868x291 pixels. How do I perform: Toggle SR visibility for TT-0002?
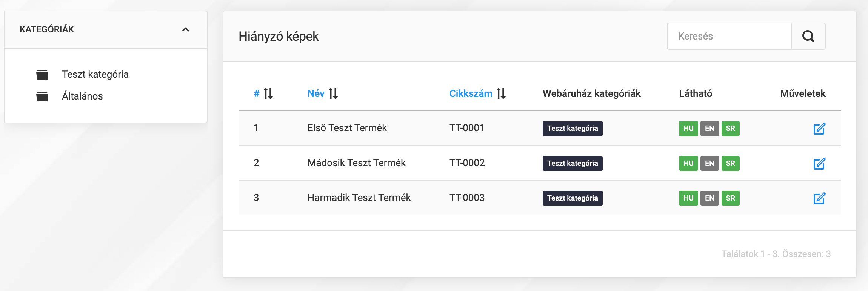[x=731, y=164]
